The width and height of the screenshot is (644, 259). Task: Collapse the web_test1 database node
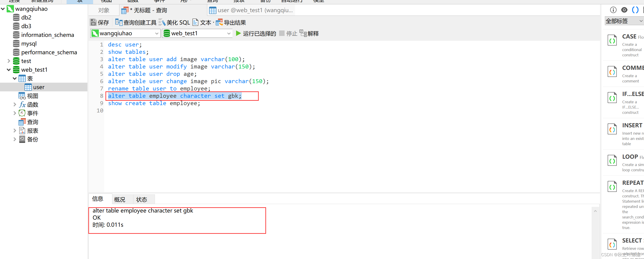9,70
